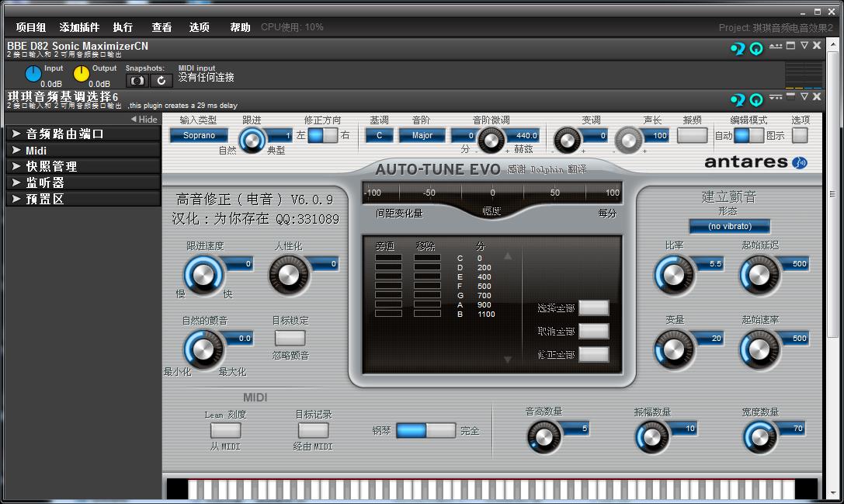
Task: Click the window icon on BBE D82 plugin row
Action: [790, 46]
